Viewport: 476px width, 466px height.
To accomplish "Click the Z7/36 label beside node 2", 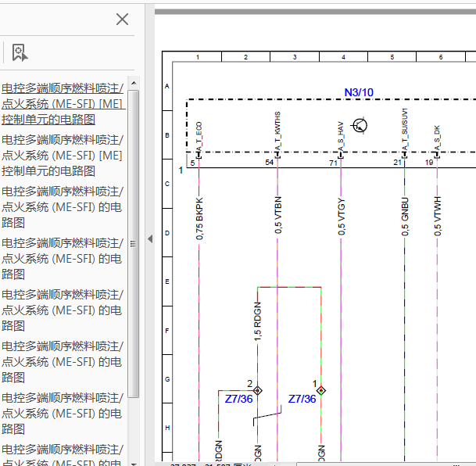I will (238, 399).
